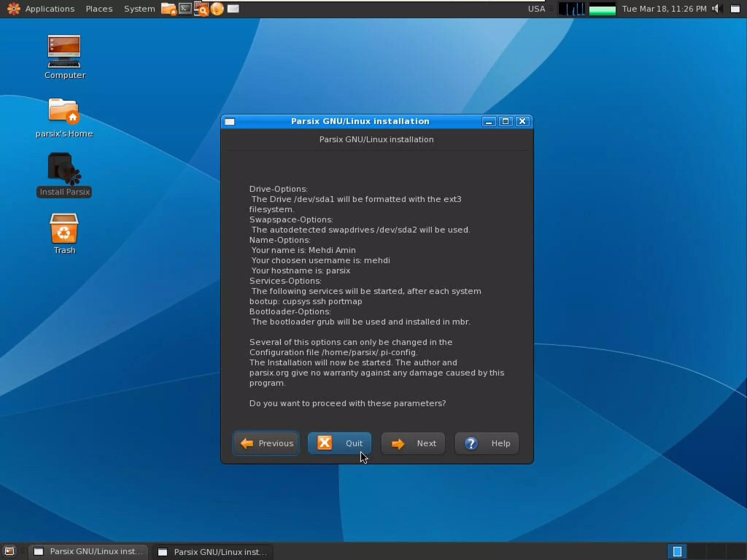Screen dimensions: 747x560
Task: Open parsix's Home folder icon
Action: pyautogui.click(x=64, y=111)
